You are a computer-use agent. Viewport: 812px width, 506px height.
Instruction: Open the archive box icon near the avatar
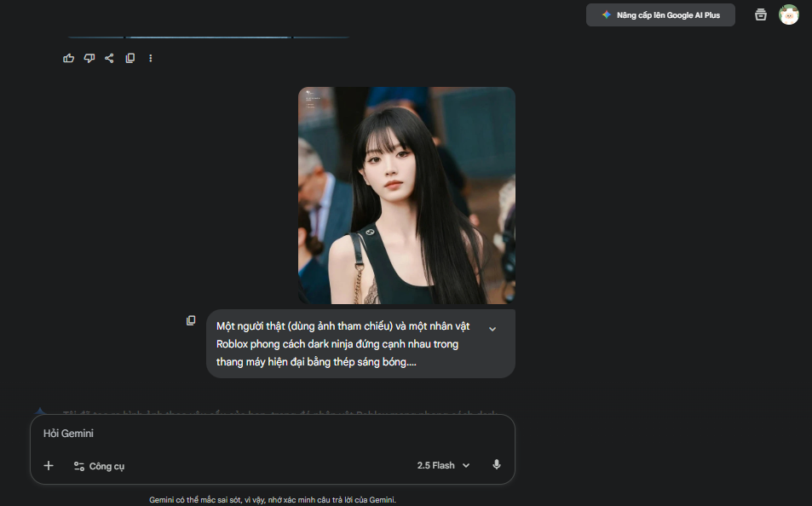pos(761,14)
